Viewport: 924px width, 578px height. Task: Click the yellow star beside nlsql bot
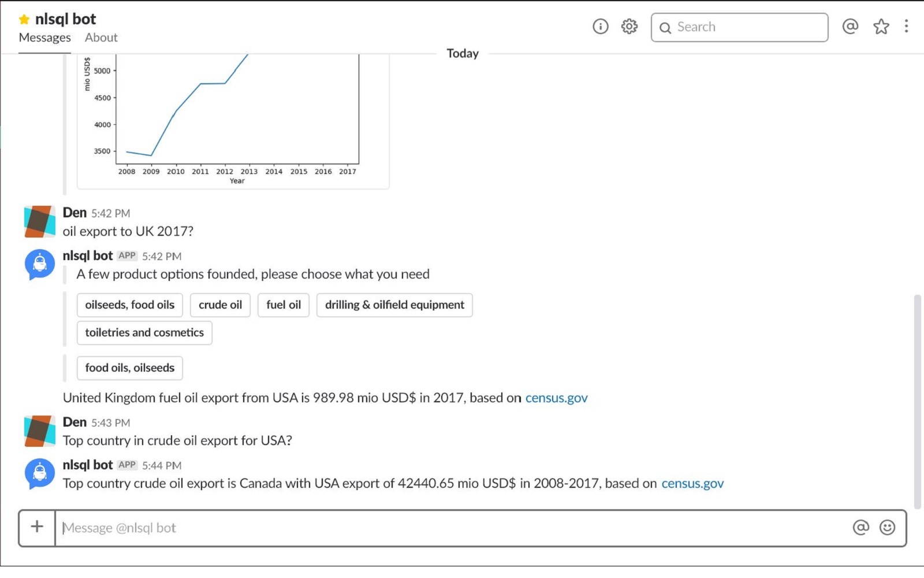(x=24, y=20)
